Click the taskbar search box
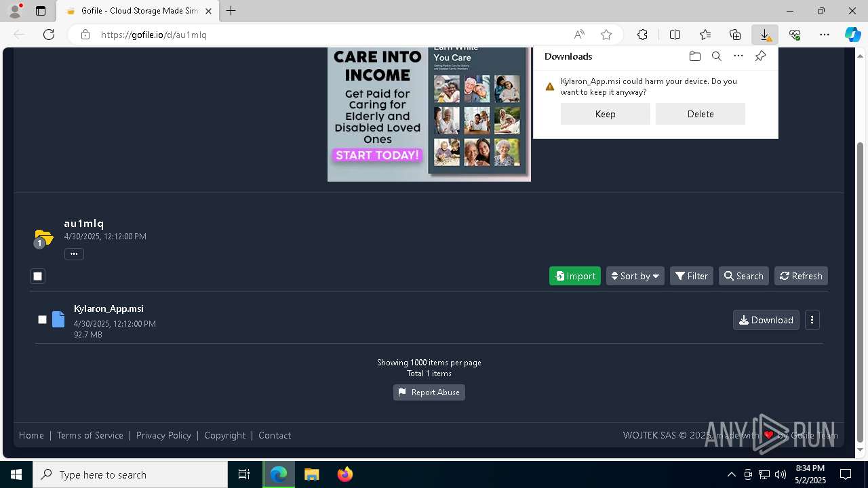This screenshot has height=488, width=868. click(x=130, y=474)
